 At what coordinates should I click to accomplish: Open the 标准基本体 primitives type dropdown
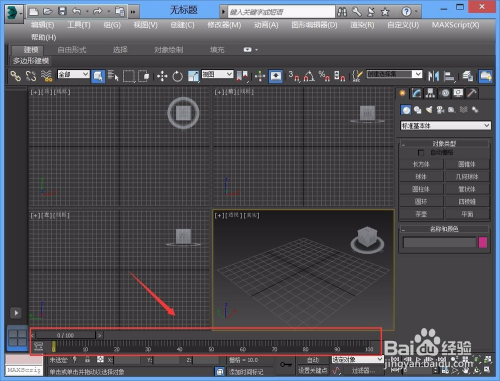(x=445, y=126)
